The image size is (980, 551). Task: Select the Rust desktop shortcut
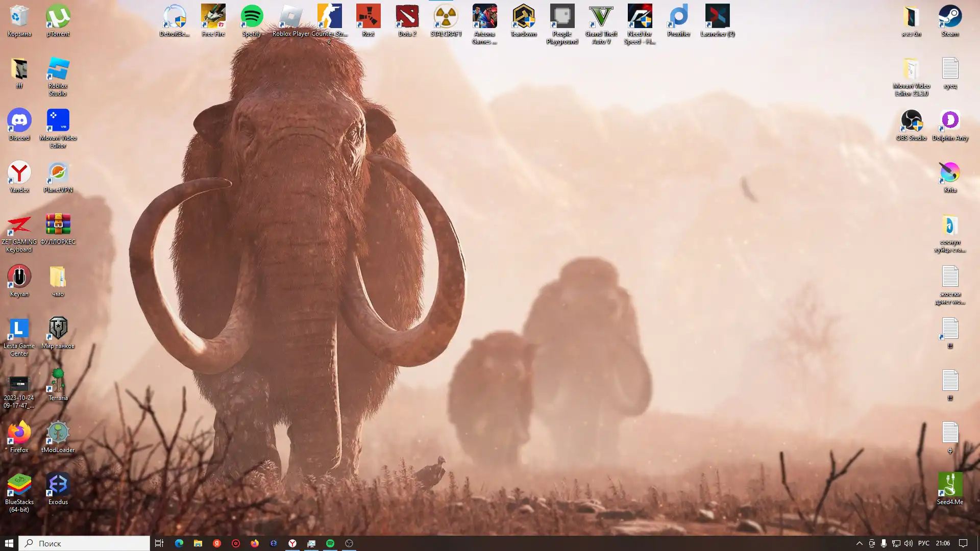tap(368, 21)
